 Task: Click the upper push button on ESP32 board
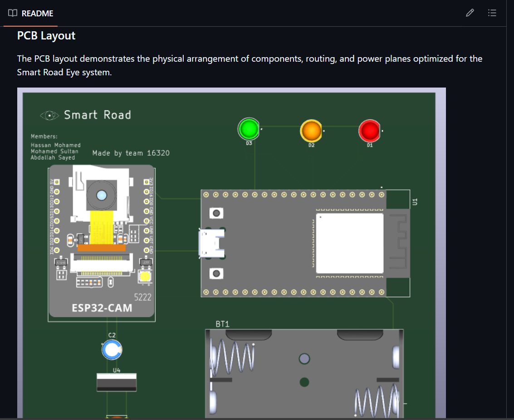tap(217, 213)
